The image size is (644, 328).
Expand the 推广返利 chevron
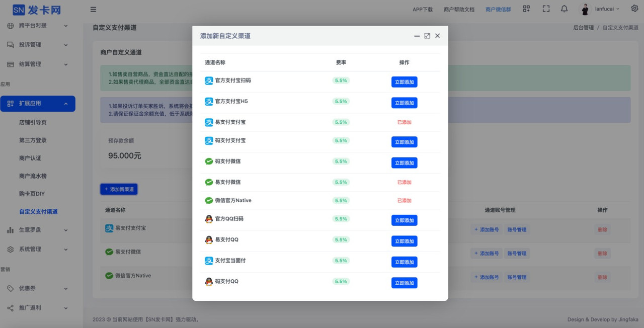[x=66, y=308]
